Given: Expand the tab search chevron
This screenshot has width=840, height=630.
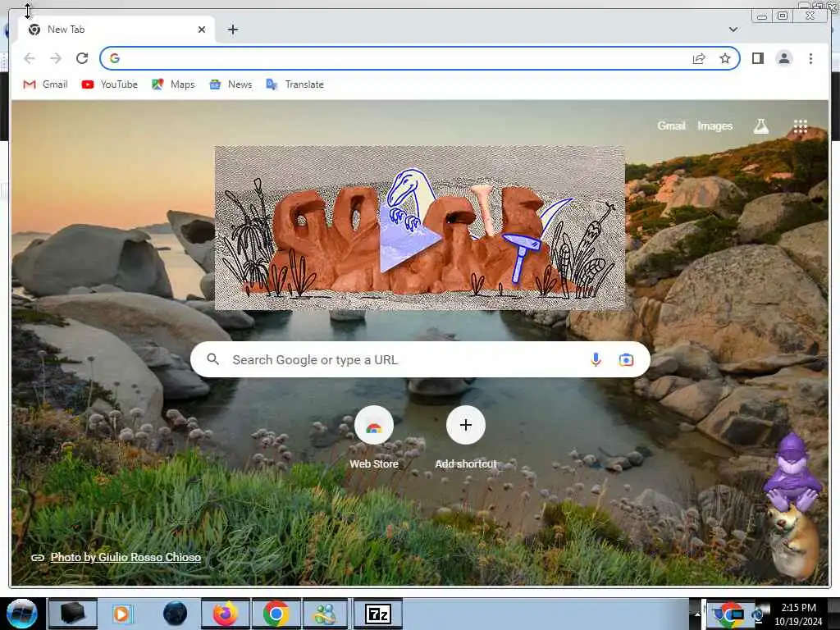Looking at the screenshot, I should (733, 30).
